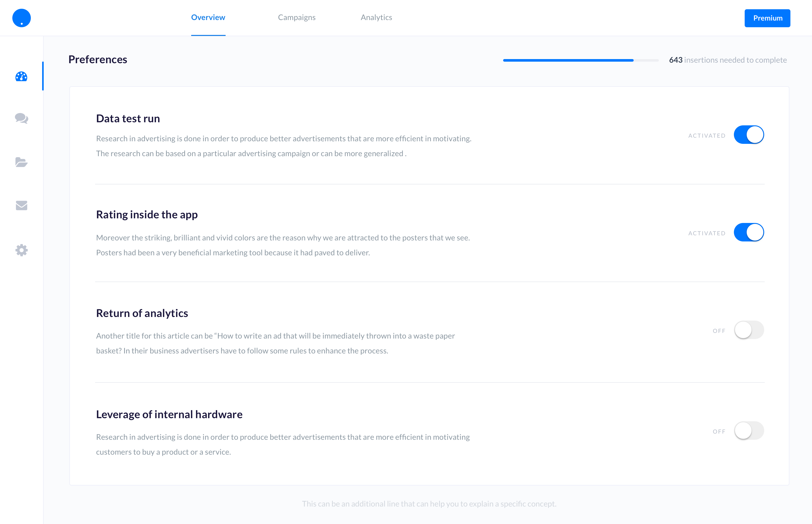Click the Premium upgrade button
812x524 pixels.
[767, 18]
